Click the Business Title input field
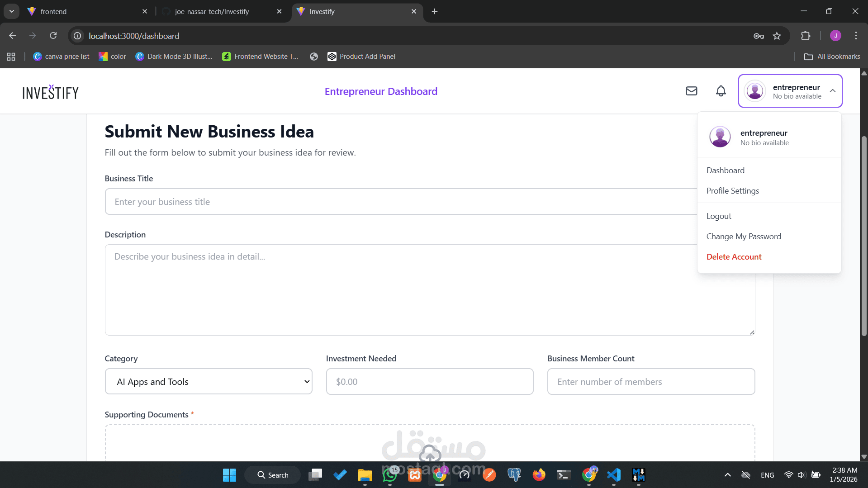The height and width of the screenshot is (488, 868). 401,201
